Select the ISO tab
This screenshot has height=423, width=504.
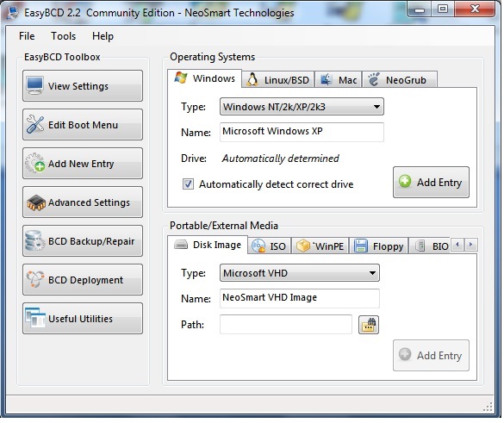coord(270,246)
